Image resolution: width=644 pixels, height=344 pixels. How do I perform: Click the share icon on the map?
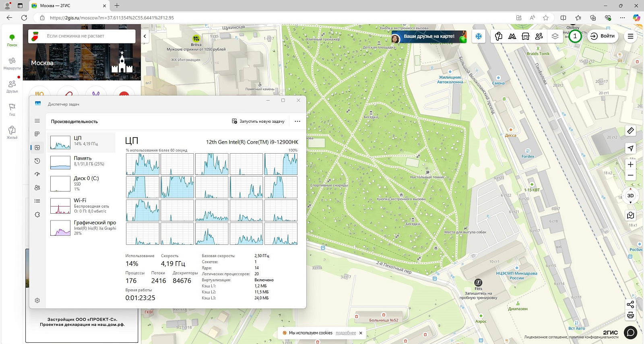631,304
